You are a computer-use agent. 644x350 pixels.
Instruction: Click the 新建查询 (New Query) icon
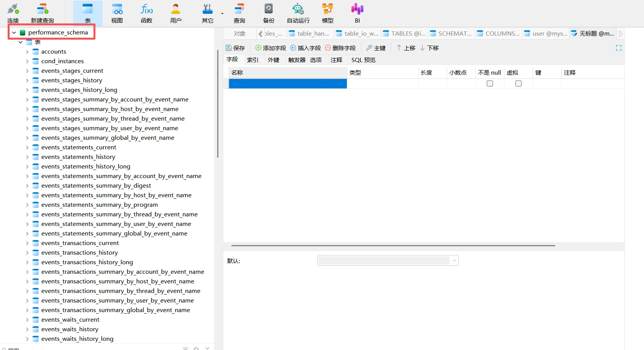tap(42, 13)
